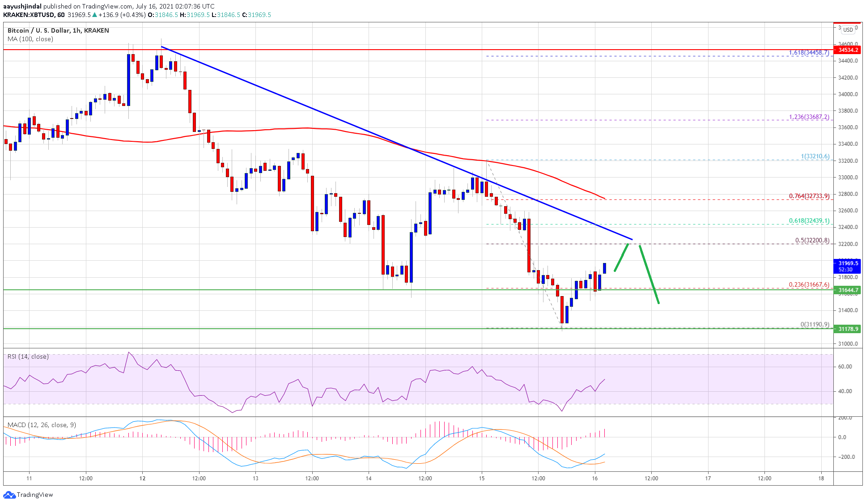Click the 0.236(31667.6) Fibonacci label

[x=809, y=284]
